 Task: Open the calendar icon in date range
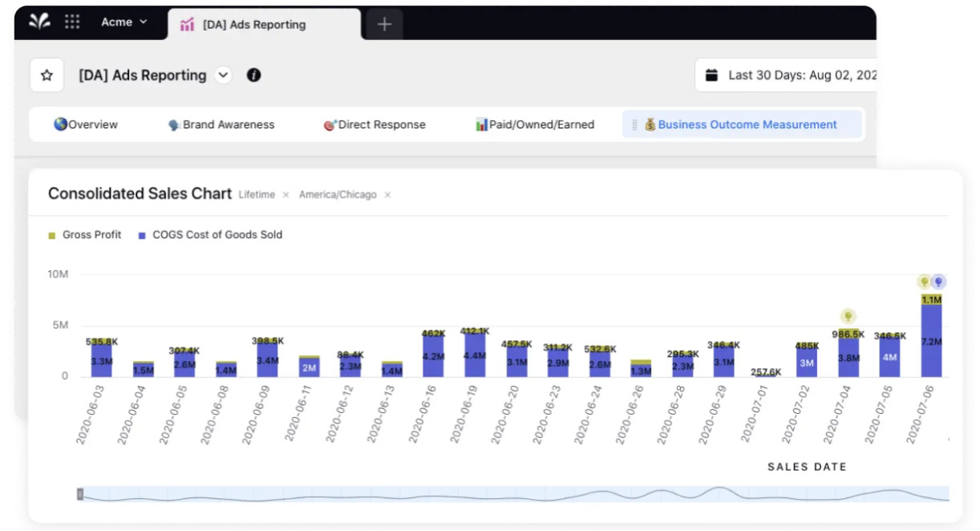[711, 75]
